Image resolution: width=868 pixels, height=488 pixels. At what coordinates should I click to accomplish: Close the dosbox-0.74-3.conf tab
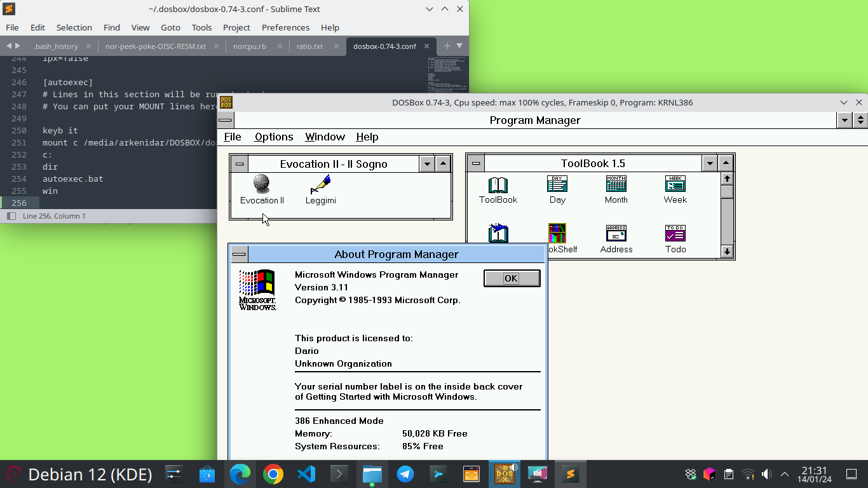coord(428,46)
